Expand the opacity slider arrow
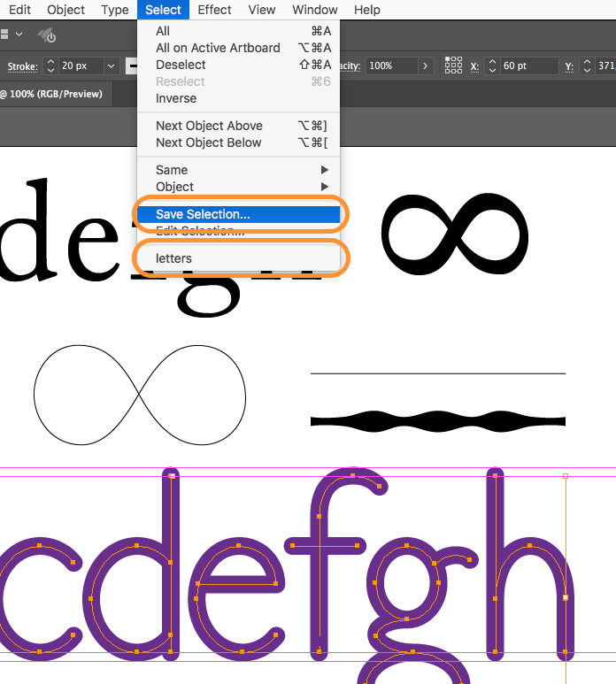This screenshot has width=616, height=684. pyautogui.click(x=425, y=65)
